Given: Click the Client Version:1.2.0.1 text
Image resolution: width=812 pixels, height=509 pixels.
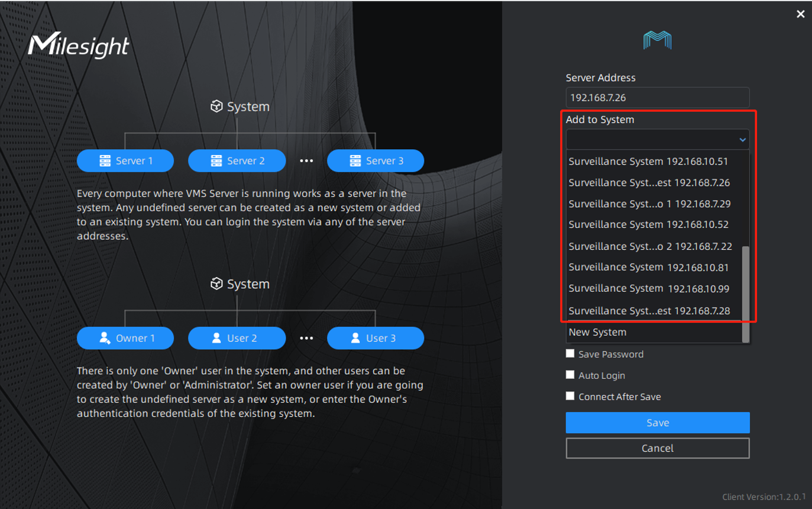Looking at the screenshot, I should pyautogui.click(x=764, y=497).
